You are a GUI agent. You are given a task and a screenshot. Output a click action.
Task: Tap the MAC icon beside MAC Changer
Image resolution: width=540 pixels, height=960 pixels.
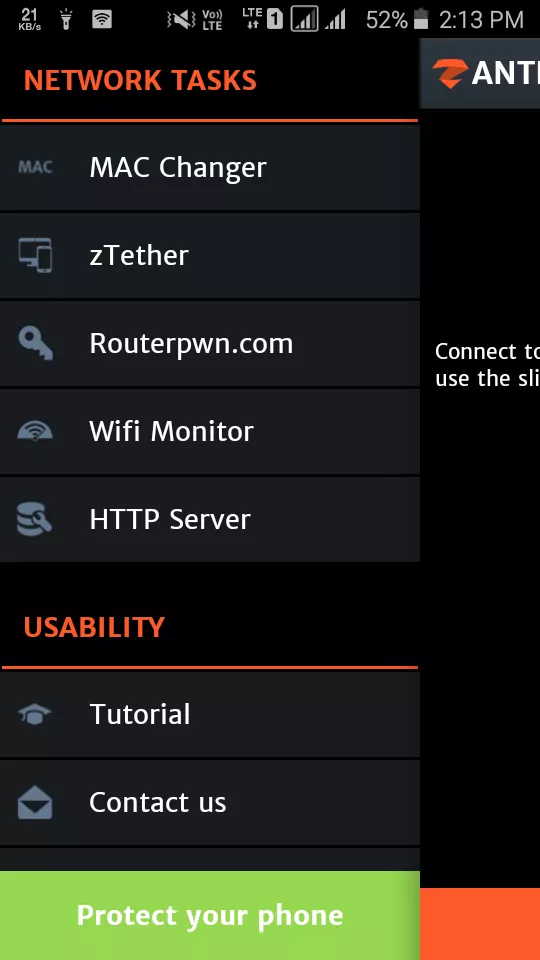pyautogui.click(x=35, y=167)
